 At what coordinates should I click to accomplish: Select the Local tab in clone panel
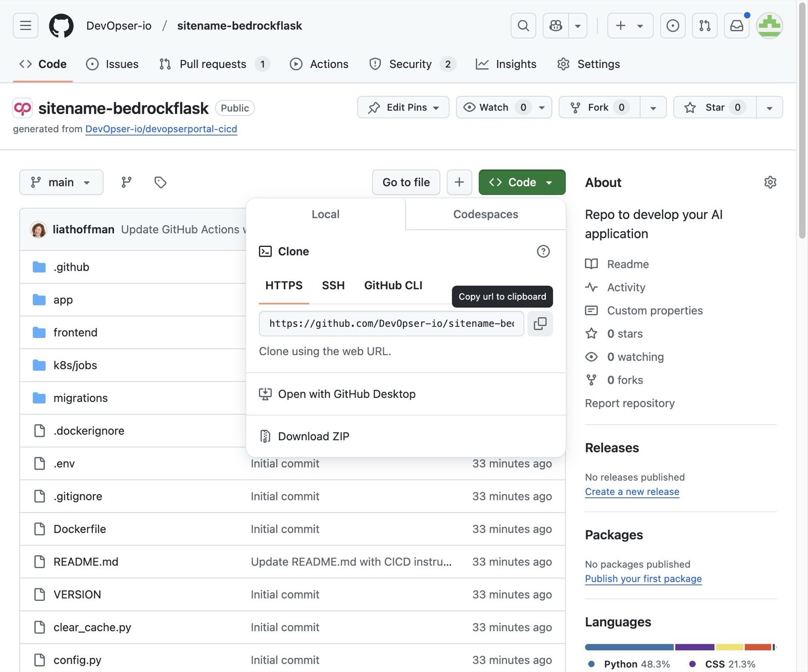click(325, 214)
